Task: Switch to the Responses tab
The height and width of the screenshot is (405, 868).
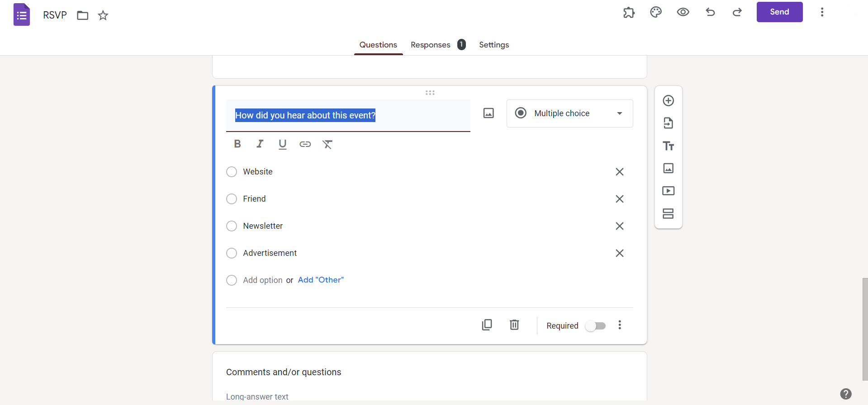Action: 431,45
